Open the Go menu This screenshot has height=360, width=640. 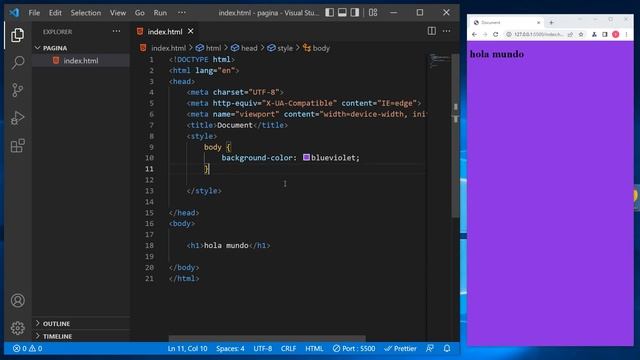140,13
